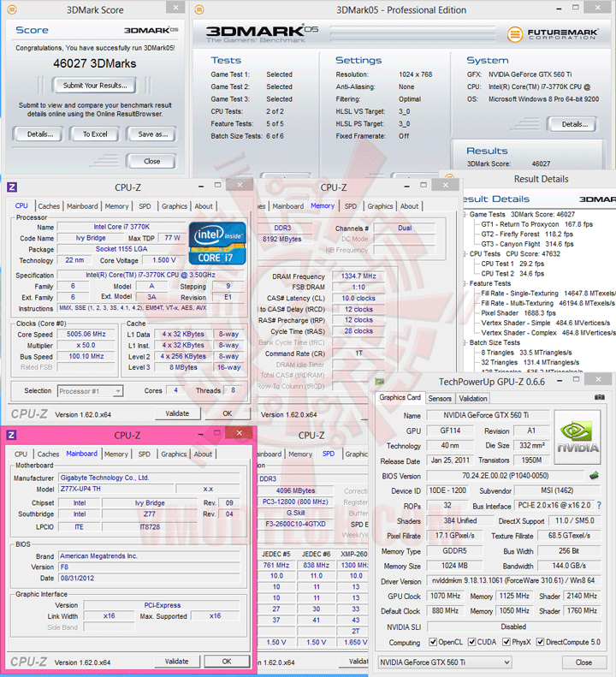Click the GPU-Z Driver Version field

tap(513, 580)
